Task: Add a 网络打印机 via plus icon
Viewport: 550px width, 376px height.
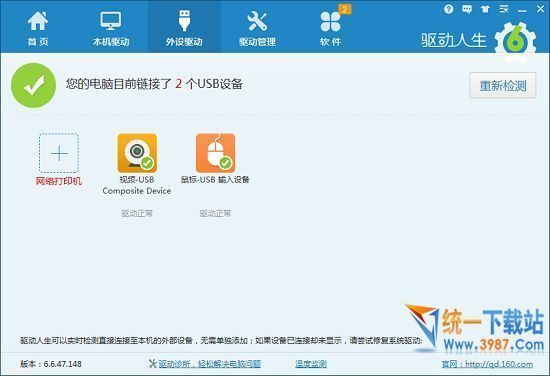Action: 59,153
